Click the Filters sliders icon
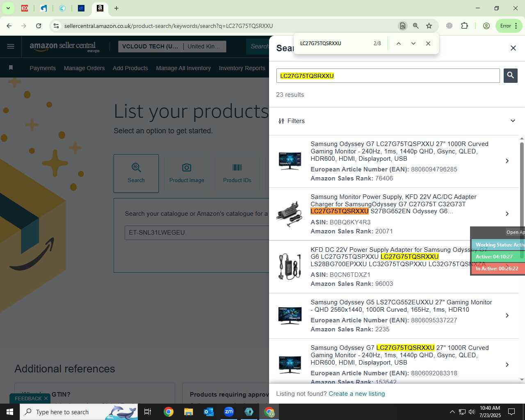The height and width of the screenshot is (420, 525). [x=281, y=121]
